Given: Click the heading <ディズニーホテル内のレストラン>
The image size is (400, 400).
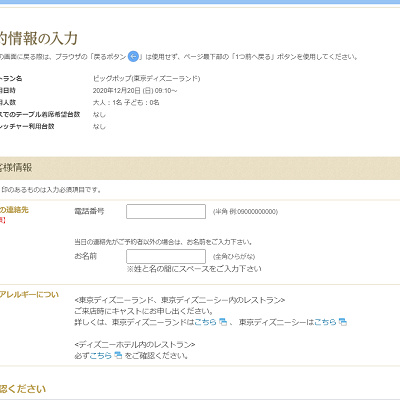Looking at the screenshot, I should tap(135, 345).
